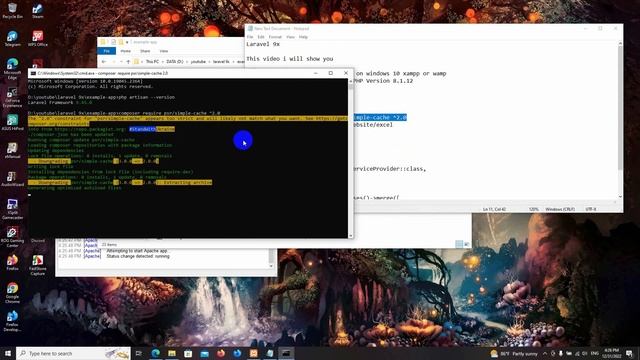This screenshot has width=640, height=360.
Task: Open the XAMPP taskbar icon
Action: pos(253,353)
